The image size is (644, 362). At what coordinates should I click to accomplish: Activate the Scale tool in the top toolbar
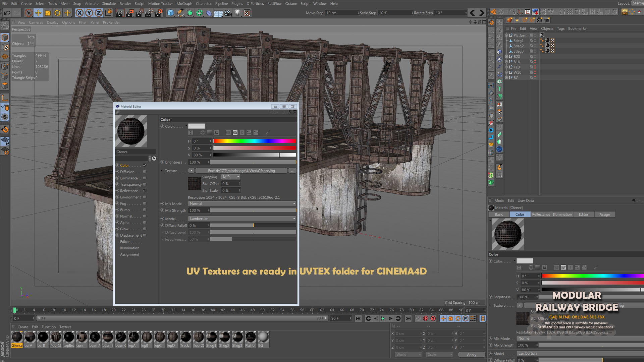tap(48, 13)
